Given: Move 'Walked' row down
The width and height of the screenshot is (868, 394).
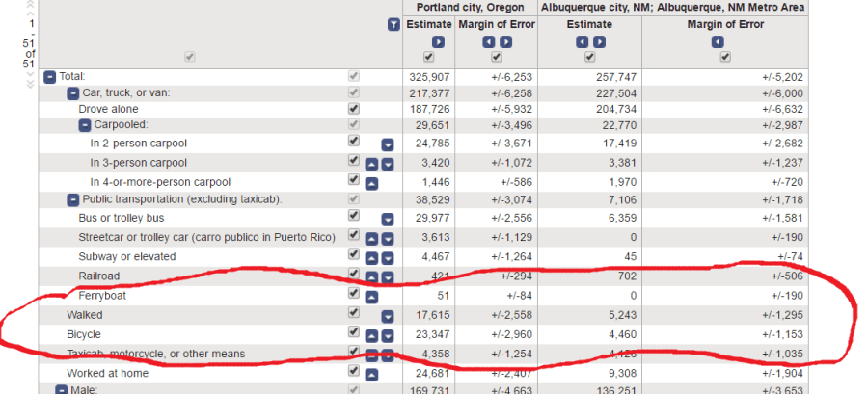Looking at the screenshot, I should coord(388,316).
